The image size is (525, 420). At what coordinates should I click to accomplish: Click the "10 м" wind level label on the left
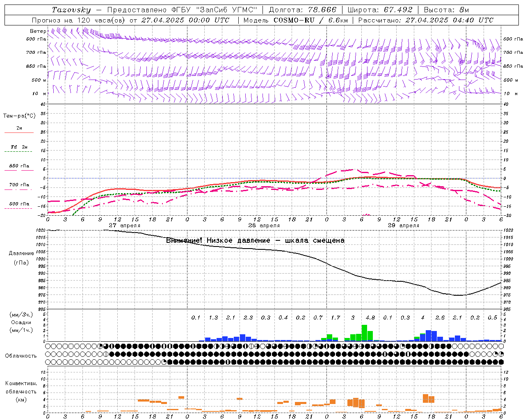[39, 94]
